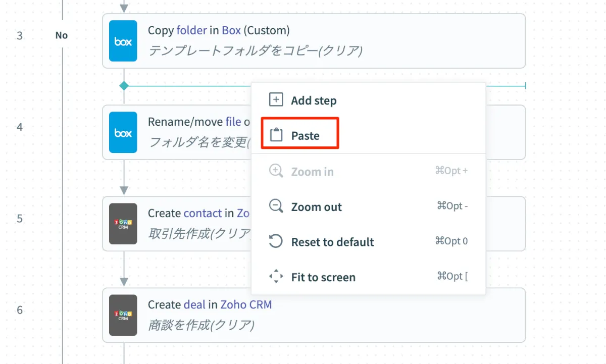Viewport: 606px width, 364px height.
Task: Click the Paste clipboard icon
Action: tap(276, 135)
